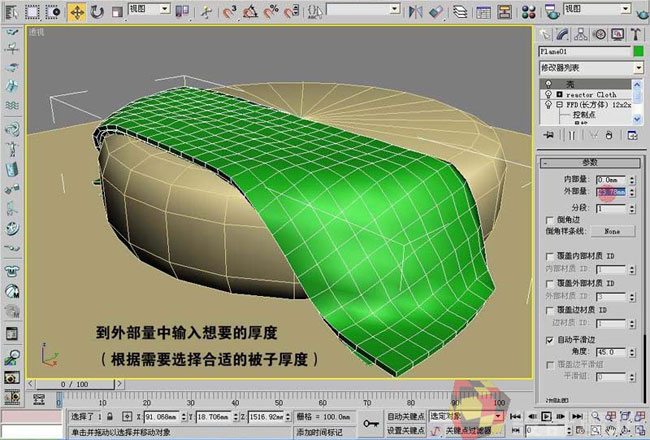The height and width of the screenshot is (440, 650).
Task: Open the render type 视图 dropdown
Action: click(x=597, y=9)
